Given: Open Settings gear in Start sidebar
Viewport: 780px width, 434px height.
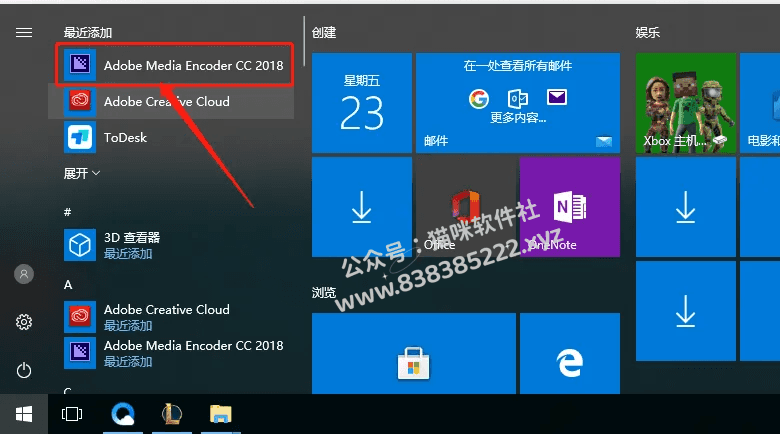Looking at the screenshot, I should pos(24,322).
